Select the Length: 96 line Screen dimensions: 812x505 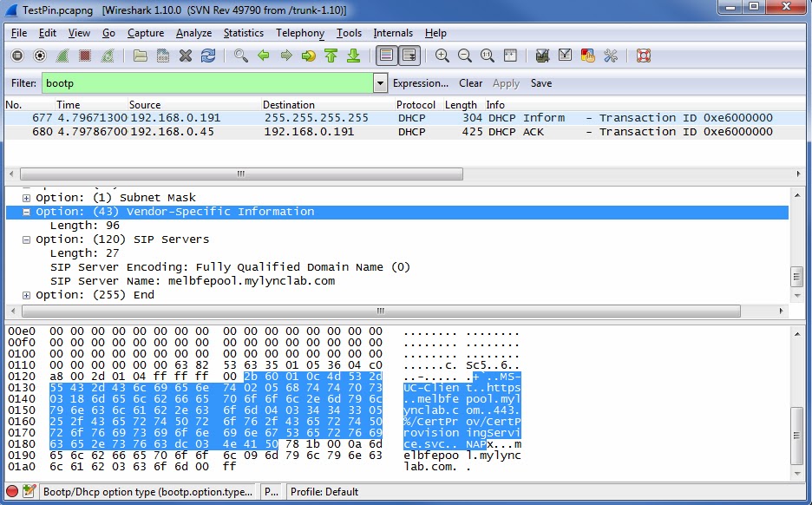(x=84, y=226)
